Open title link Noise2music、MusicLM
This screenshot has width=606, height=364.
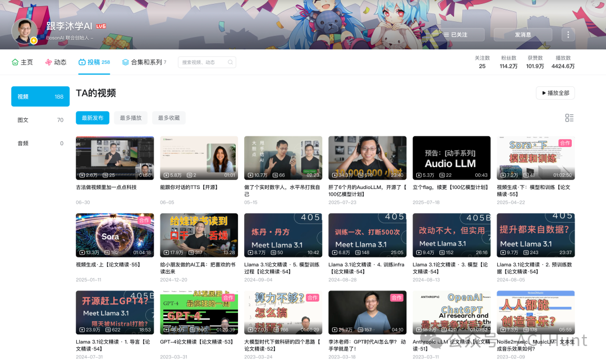(536, 345)
